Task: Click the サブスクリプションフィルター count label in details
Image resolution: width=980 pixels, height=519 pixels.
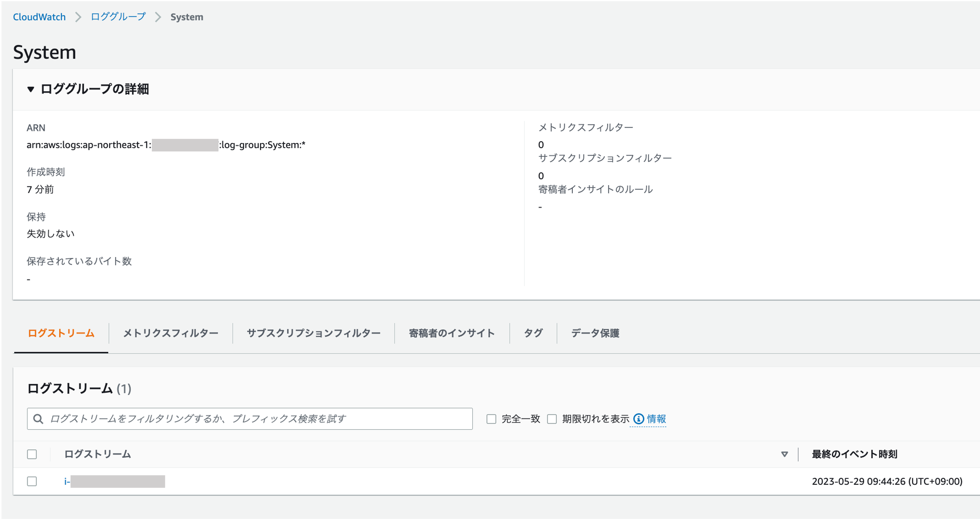Action: [605, 158]
